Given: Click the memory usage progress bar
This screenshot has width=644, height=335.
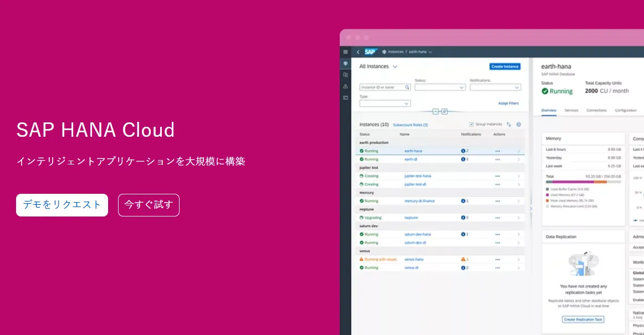Looking at the screenshot, I should point(582,182).
